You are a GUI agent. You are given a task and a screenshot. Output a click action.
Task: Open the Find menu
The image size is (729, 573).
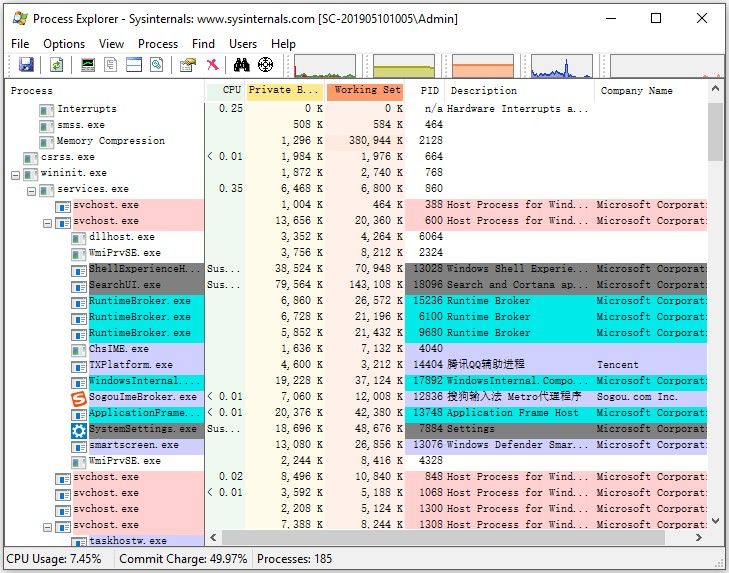click(203, 44)
